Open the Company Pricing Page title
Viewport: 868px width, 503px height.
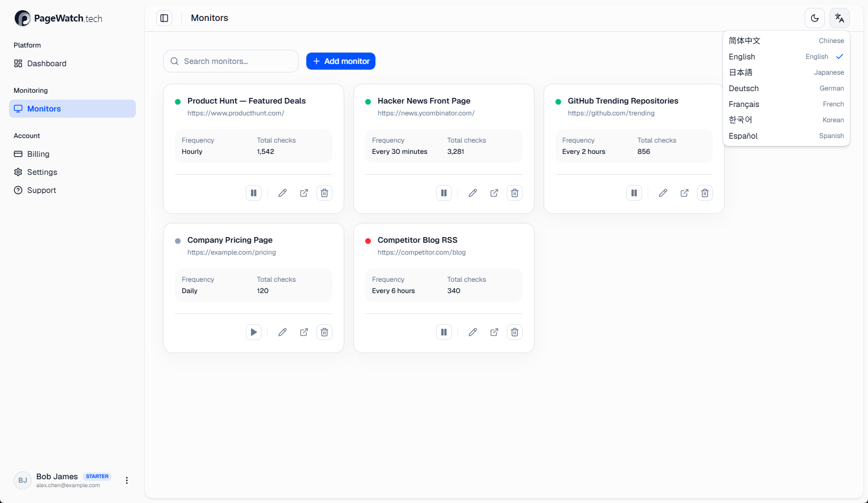230,240
